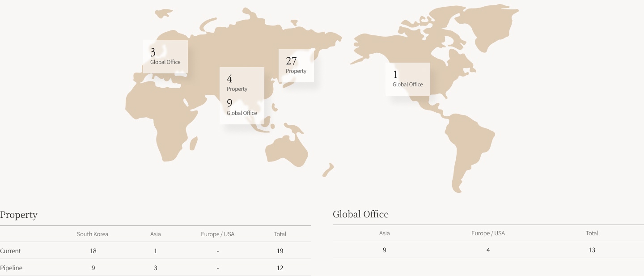Click the Europe card showing 3 Global Office
Screen dimensions: 644x276
(x=165, y=57)
